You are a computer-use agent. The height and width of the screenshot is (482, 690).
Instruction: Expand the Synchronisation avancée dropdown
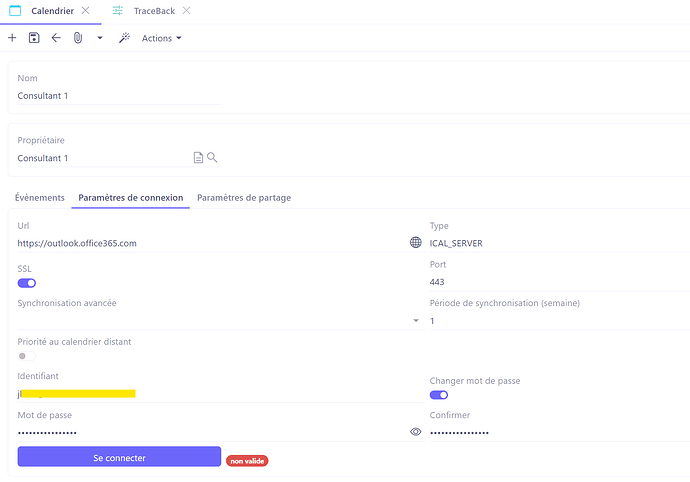pyautogui.click(x=416, y=321)
